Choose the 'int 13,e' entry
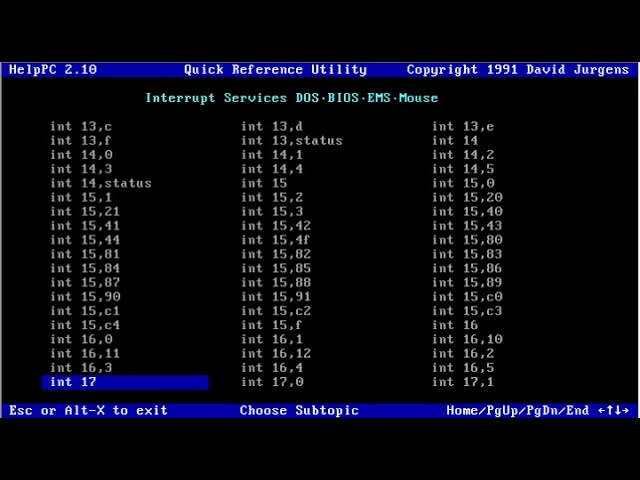 pyautogui.click(x=463, y=127)
